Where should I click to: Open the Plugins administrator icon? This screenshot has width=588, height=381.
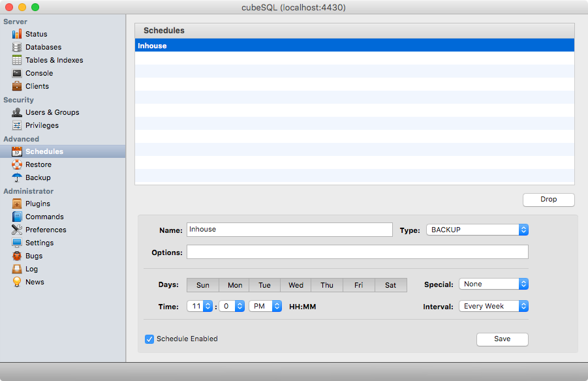(x=16, y=204)
